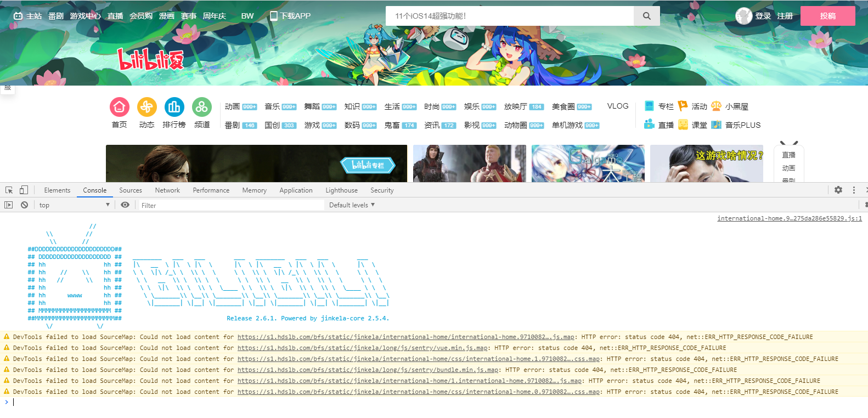Focus the console Filter field
Image resolution: width=868 pixels, height=418 pixels.
[231, 205]
